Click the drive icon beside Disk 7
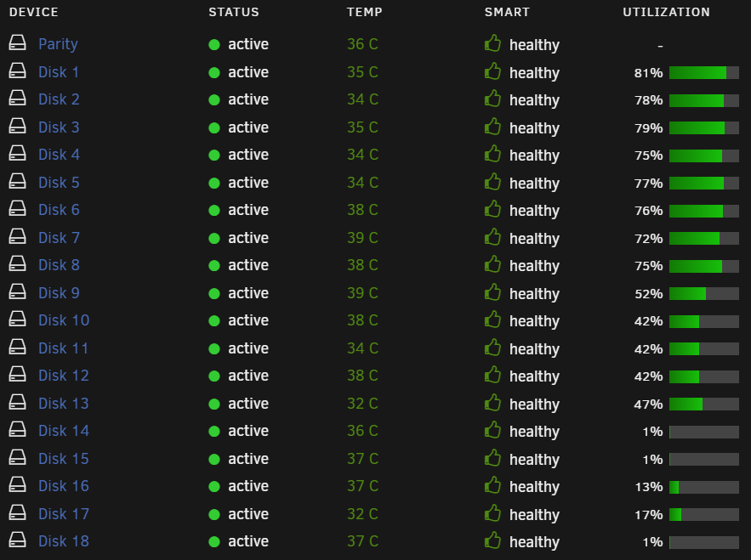The image size is (751, 560). pyautogui.click(x=18, y=236)
